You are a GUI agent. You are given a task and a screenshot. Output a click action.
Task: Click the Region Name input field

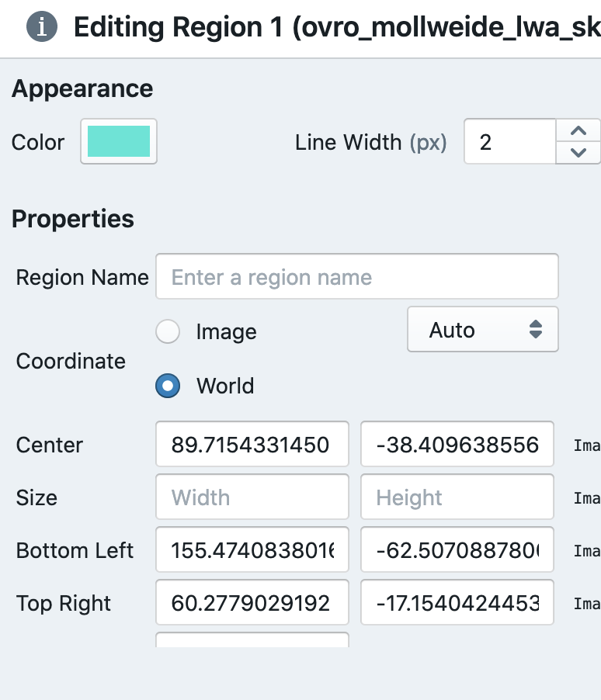pyautogui.click(x=356, y=276)
